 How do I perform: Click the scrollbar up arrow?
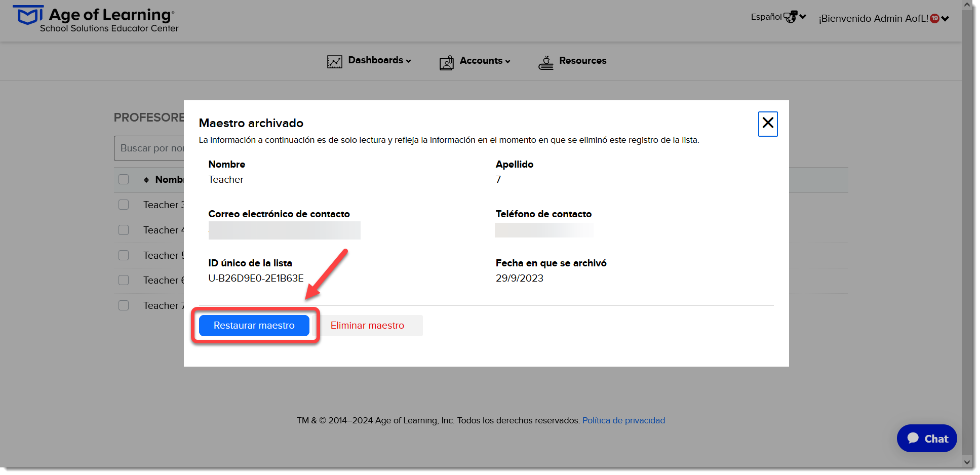(968, 5)
